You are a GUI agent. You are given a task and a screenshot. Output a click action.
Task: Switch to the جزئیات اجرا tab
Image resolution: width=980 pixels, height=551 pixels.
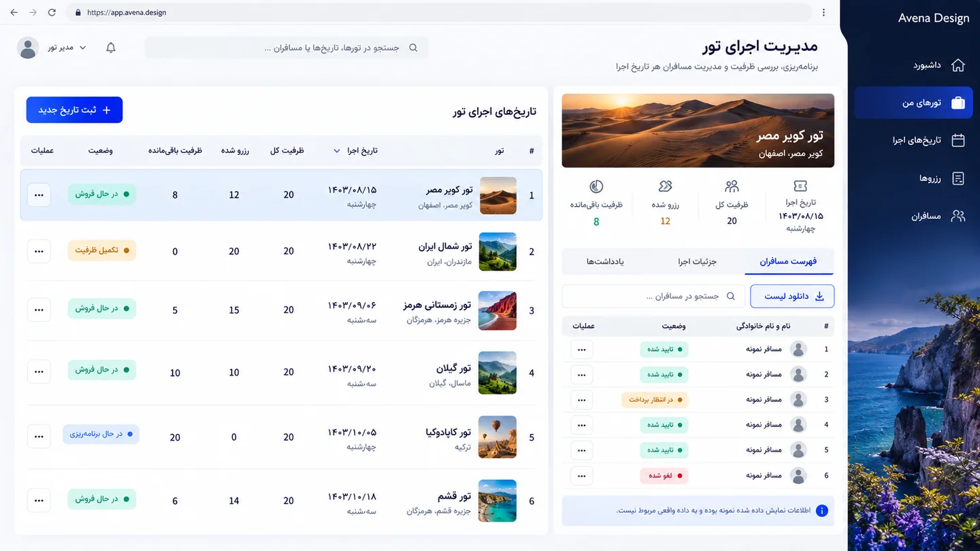click(698, 261)
